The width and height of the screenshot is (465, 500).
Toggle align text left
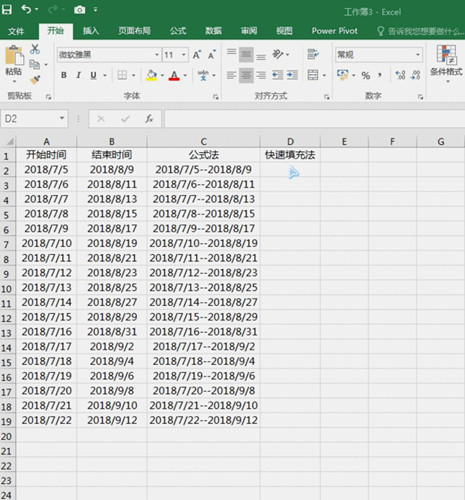click(231, 75)
